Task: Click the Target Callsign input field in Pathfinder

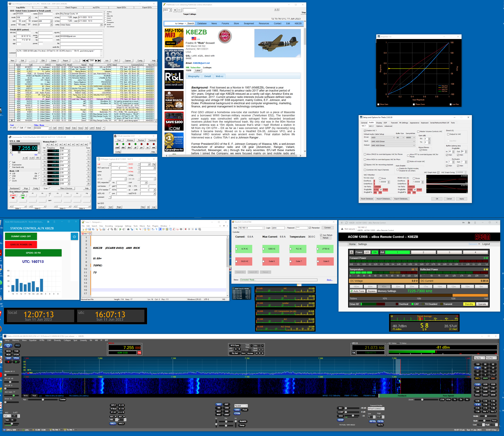Action: pyautogui.click(x=189, y=10)
